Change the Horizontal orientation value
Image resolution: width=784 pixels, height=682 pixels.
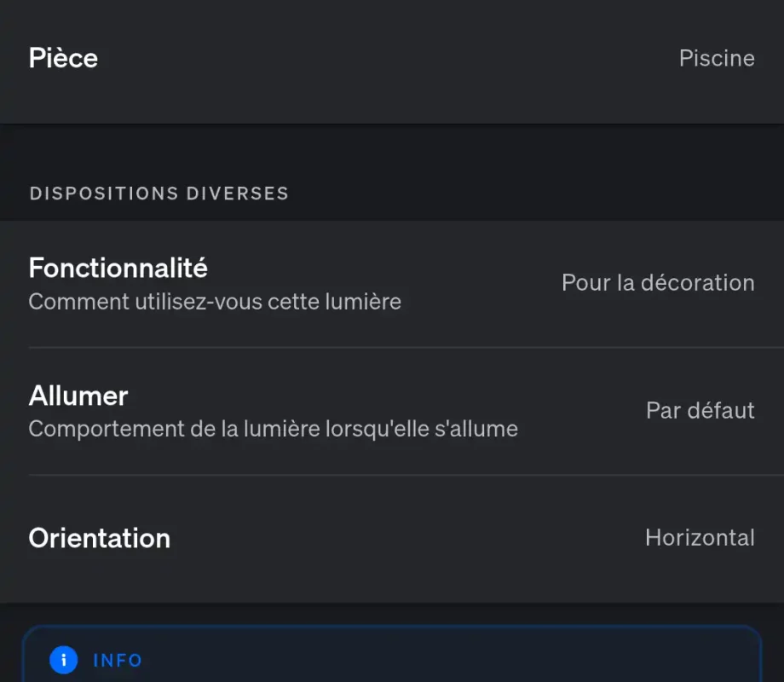tap(699, 538)
